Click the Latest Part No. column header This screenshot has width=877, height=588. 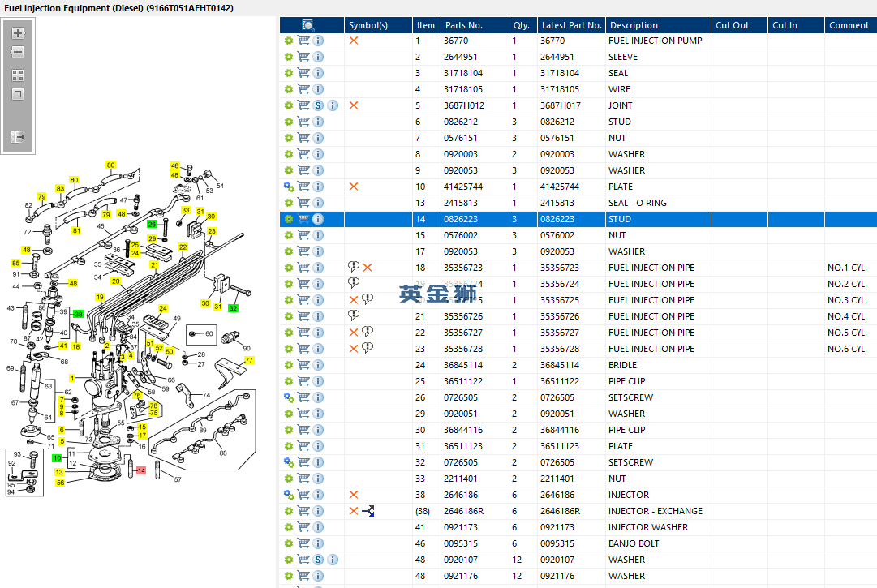pos(571,25)
